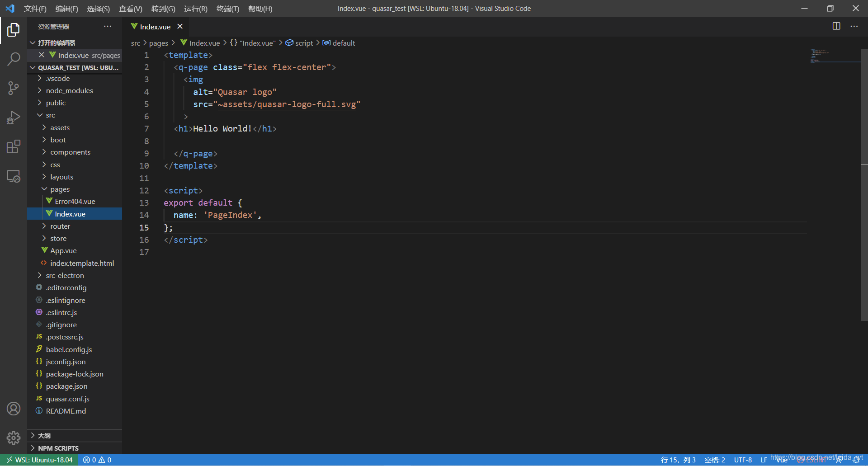Open the 文件(F) menu
868x466 pixels.
pos(35,9)
